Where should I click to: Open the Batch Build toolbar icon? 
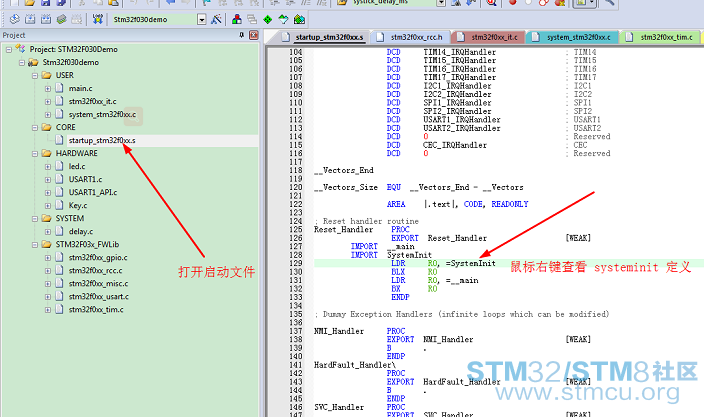62,19
